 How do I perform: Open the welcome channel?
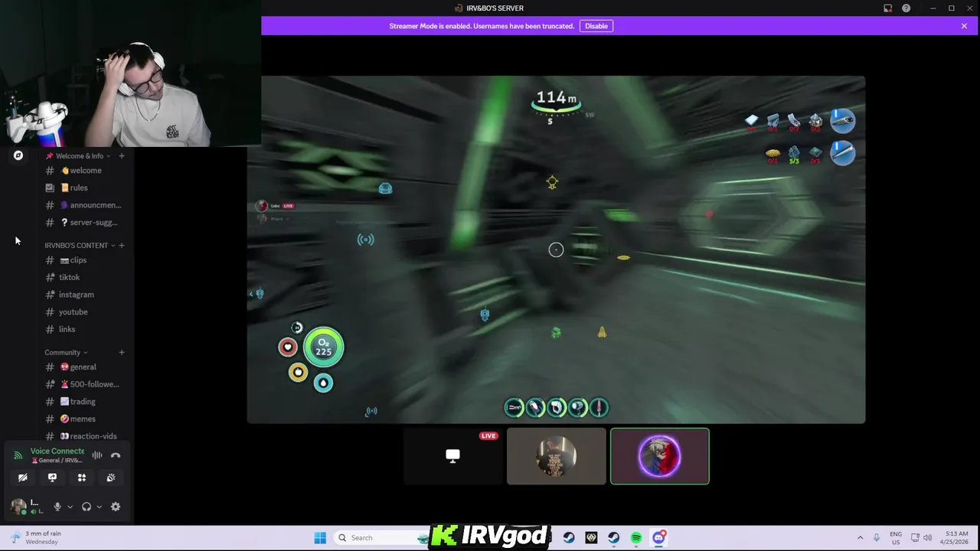tap(84, 171)
